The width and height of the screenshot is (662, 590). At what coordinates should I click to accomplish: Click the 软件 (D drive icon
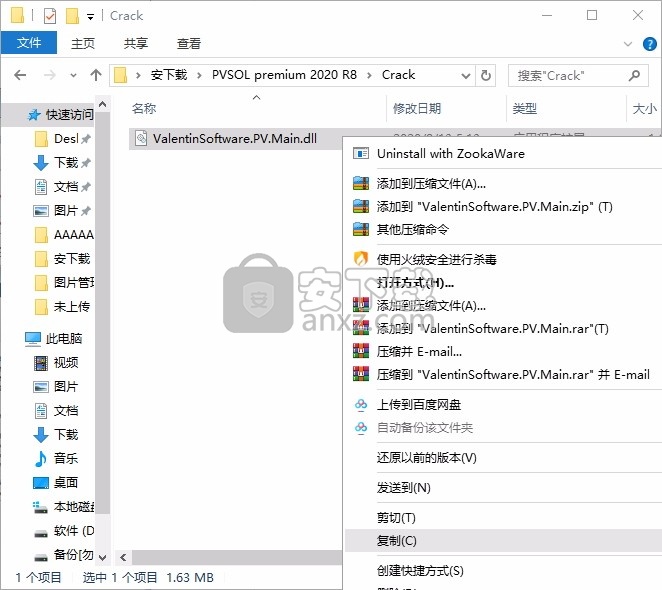click(41, 534)
